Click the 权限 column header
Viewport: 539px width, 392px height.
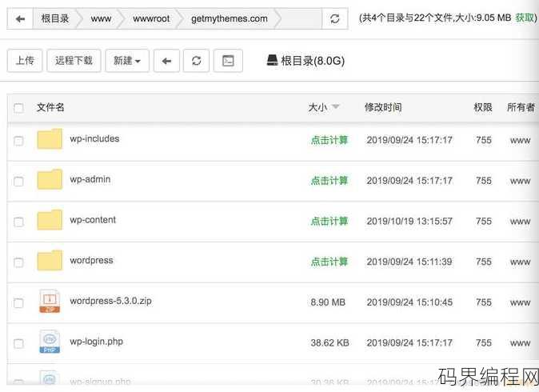(483, 107)
